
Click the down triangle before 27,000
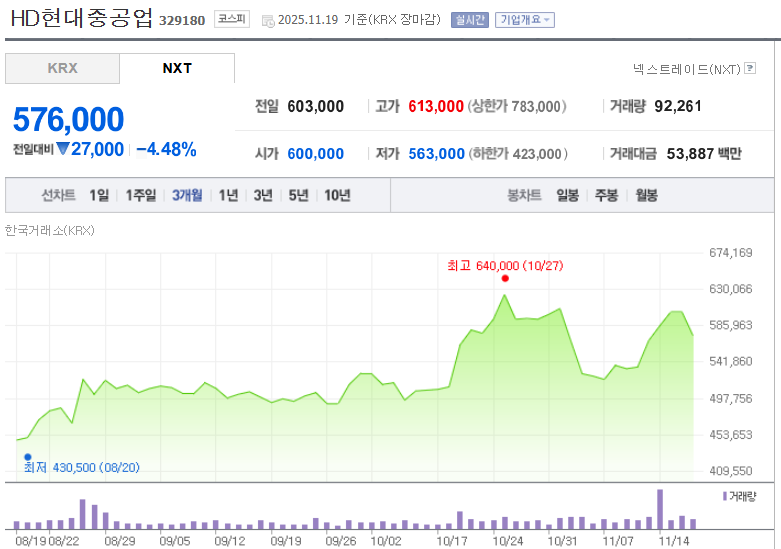62,148
